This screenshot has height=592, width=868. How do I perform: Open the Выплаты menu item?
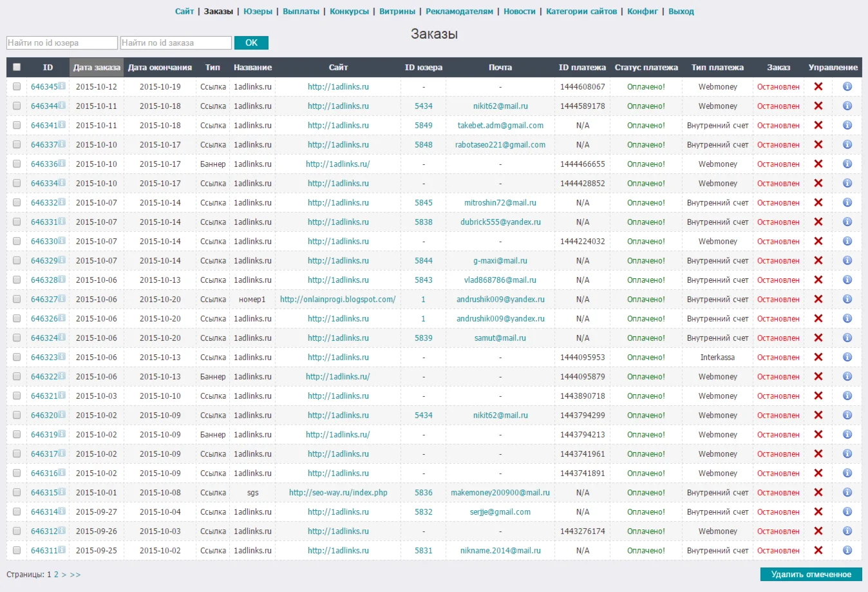[301, 11]
